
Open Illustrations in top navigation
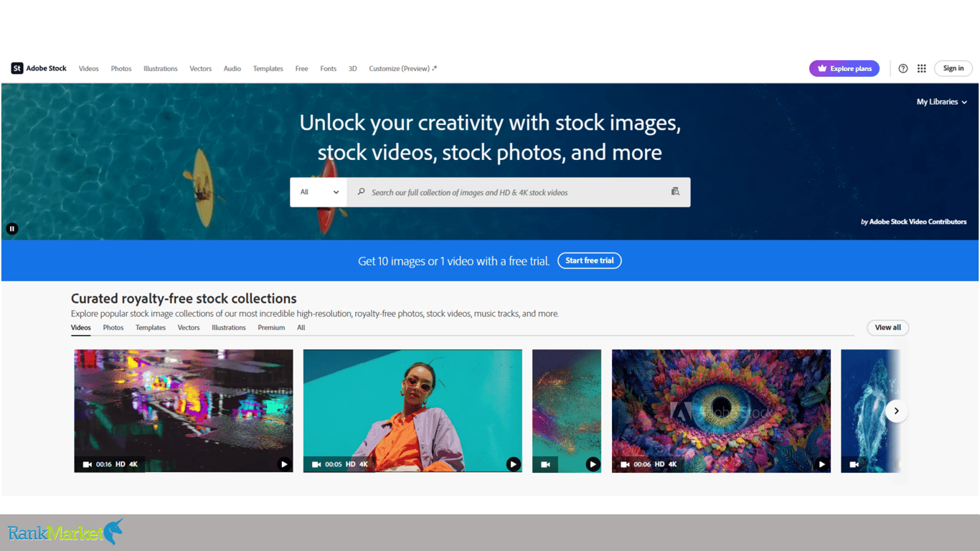pyautogui.click(x=161, y=69)
